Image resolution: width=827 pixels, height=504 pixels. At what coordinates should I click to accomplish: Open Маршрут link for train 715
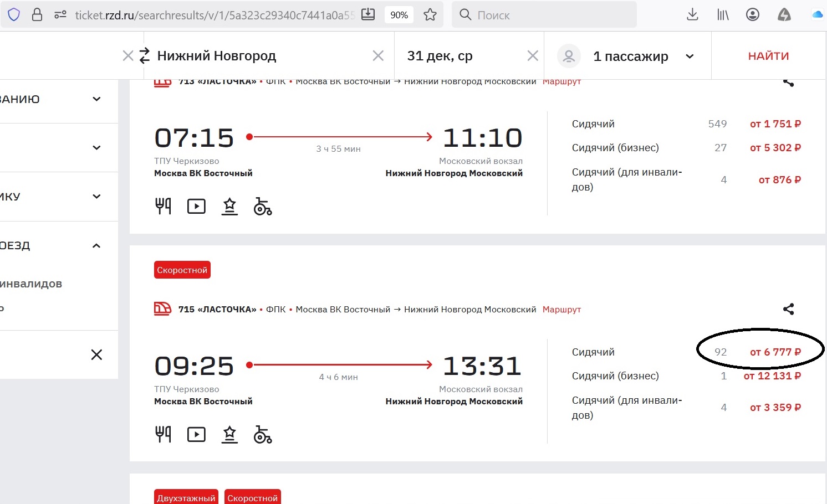[x=561, y=310]
